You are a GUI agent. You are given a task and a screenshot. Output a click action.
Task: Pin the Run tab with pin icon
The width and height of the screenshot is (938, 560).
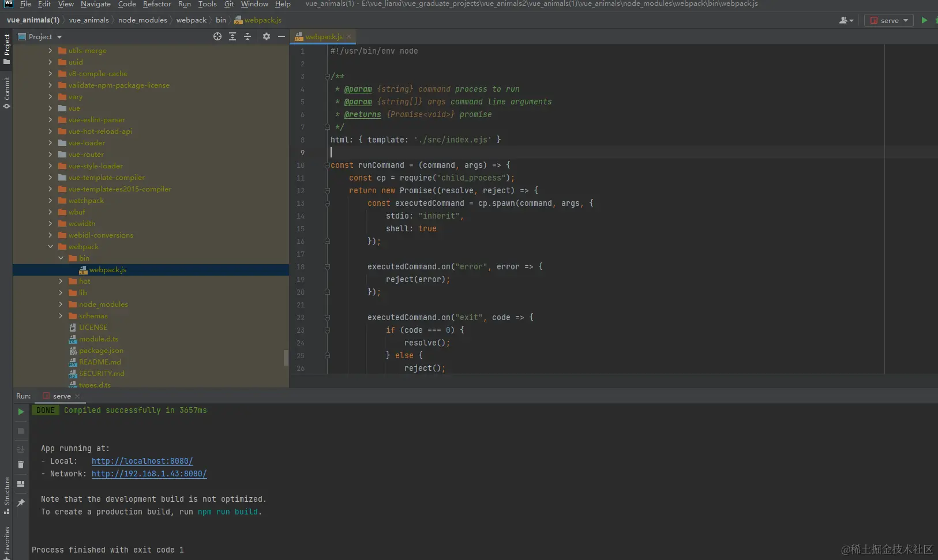[21, 503]
